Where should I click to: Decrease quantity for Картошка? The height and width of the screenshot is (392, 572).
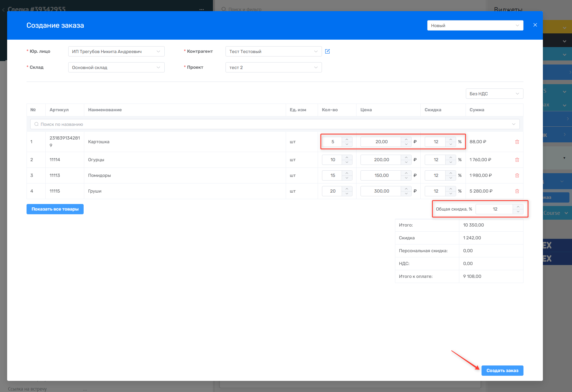pyautogui.click(x=347, y=144)
